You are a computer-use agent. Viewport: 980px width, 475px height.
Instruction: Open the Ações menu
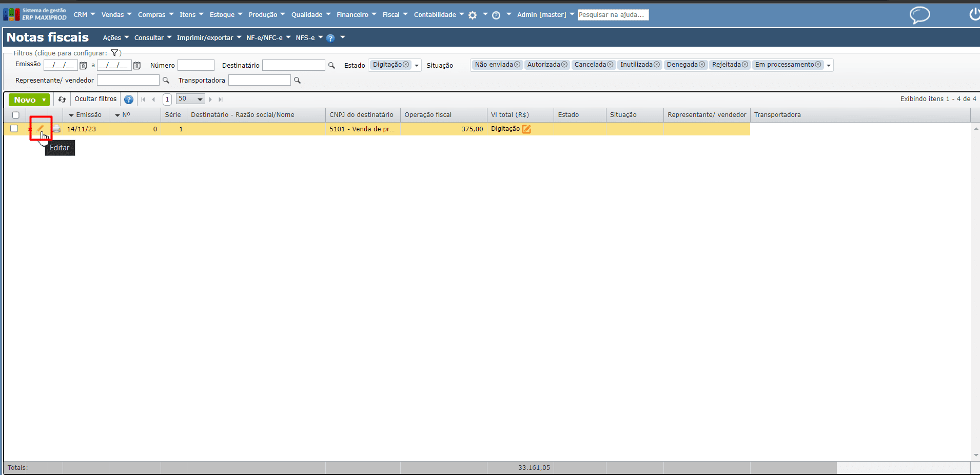(115, 38)
